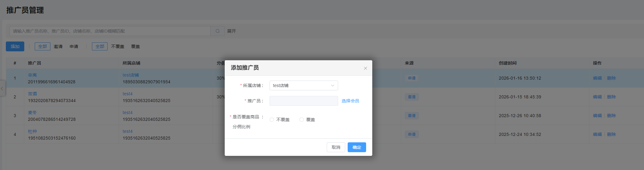Click the 分佣比例 label in dialog
Viewport: 644px width, 170px height.
[241, 127]
